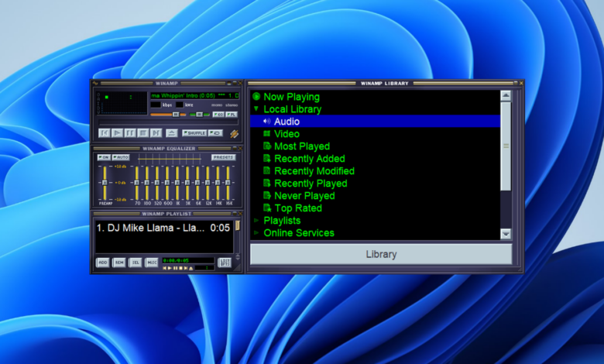
Task: Click mini Play button in playlist window
Action: pos(170,268)
